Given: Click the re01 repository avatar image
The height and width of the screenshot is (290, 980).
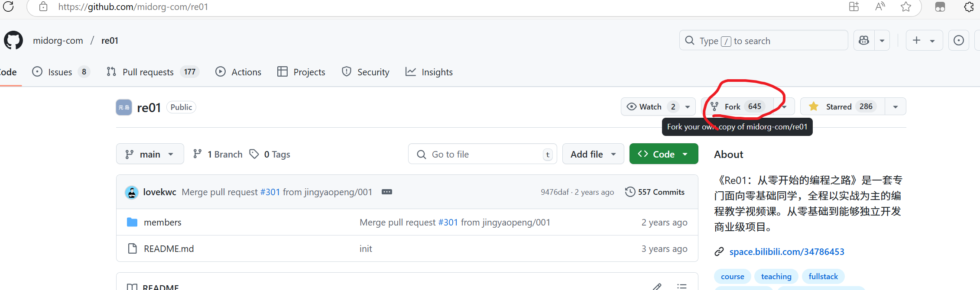Looking at the screenshot, I should [x=124, y=107].
